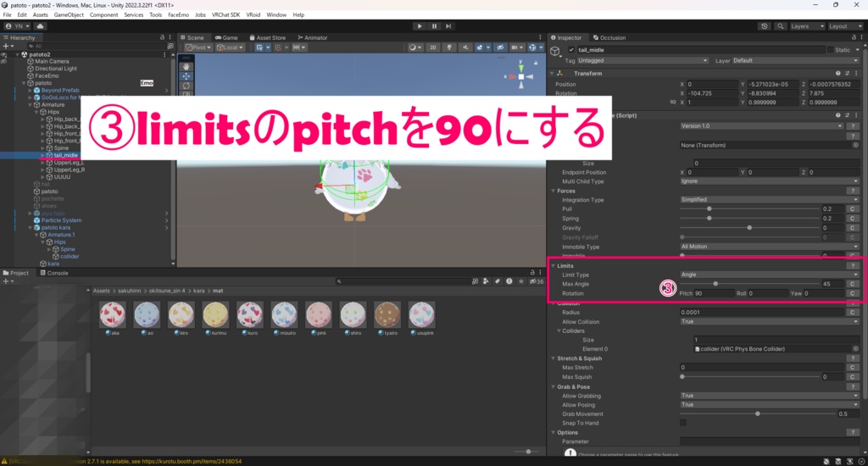
Task: Open Unity cloud services icon
Action: pyautogui.click(x=40, y=26)
